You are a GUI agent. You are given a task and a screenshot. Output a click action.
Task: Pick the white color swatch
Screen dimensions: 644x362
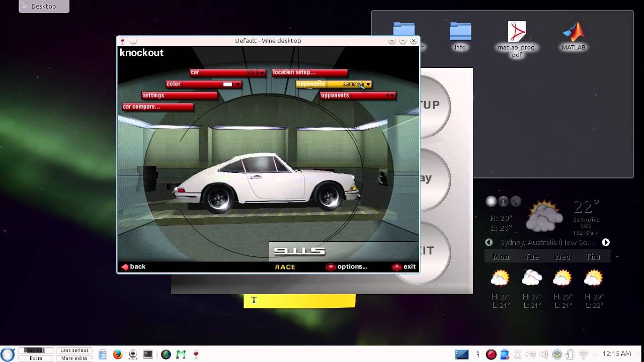(x=227, y=84)
